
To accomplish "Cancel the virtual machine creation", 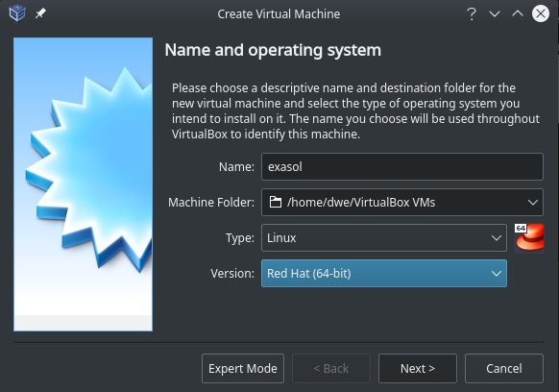I will click(504, 368).
